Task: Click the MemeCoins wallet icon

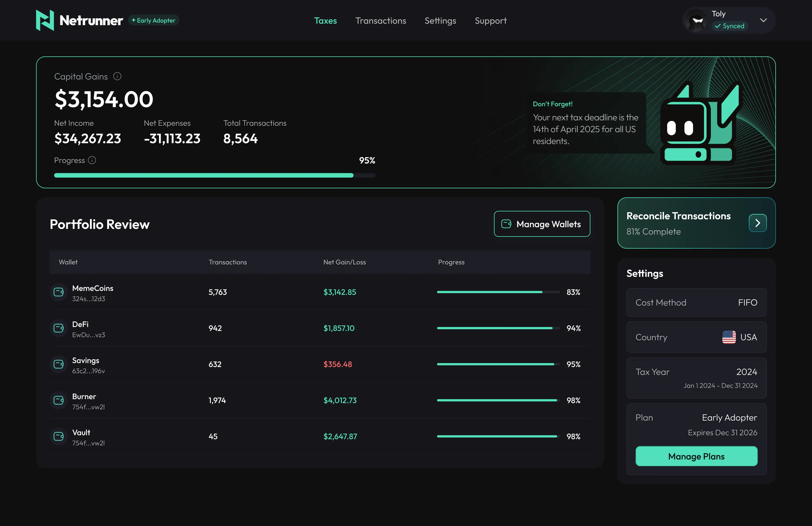Action: pos(59,292)
